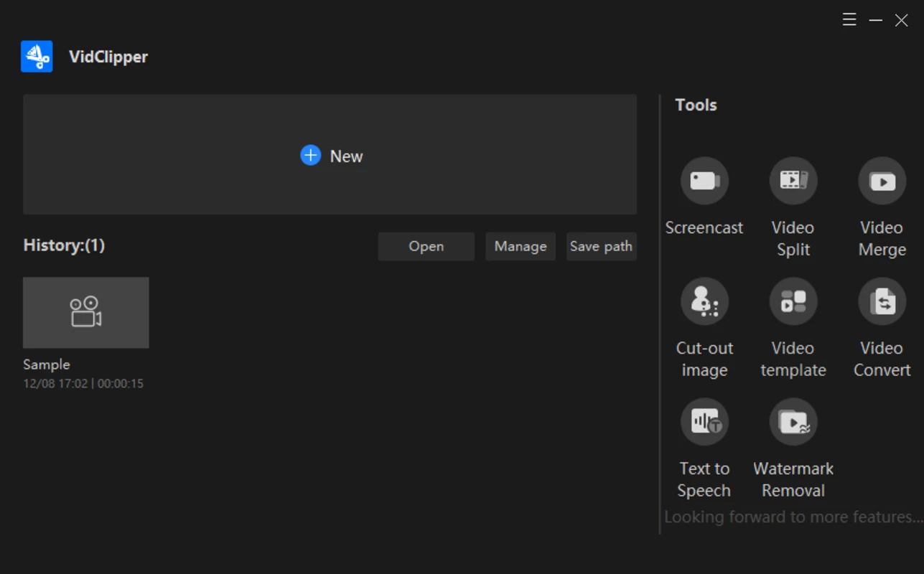
Task: Launch the Video Convert tool icon
Action: pos(882,301)
